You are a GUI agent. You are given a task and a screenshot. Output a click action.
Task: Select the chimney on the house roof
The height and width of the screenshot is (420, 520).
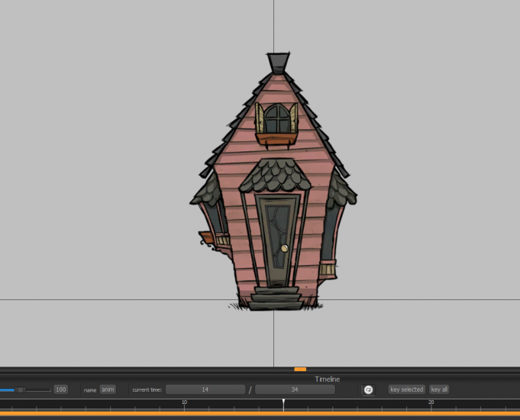[278, 62]
